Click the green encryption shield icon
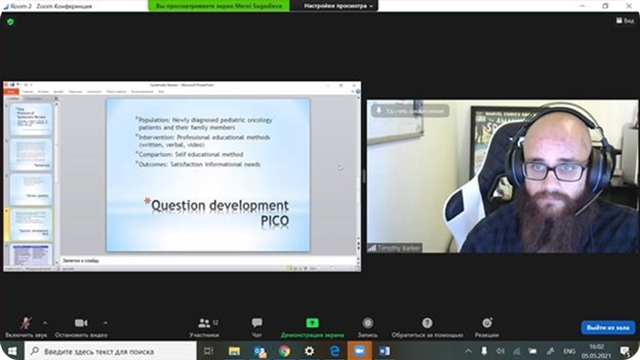 11,22
